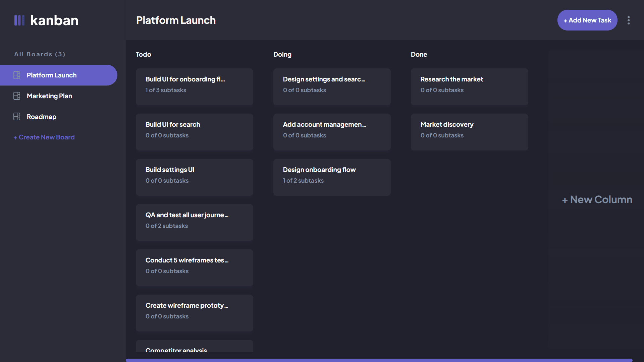Click Create New Board link
This screenshot has height=362, width=644.
(44, 137)
